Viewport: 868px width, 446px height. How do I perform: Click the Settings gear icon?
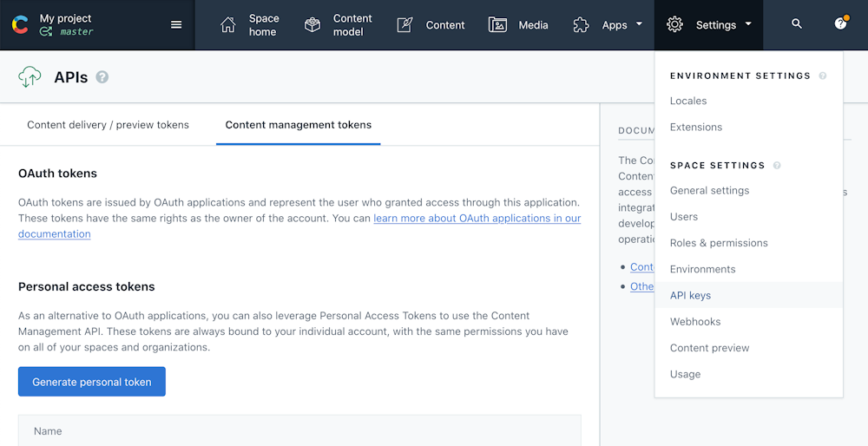[x=674, y=25]
